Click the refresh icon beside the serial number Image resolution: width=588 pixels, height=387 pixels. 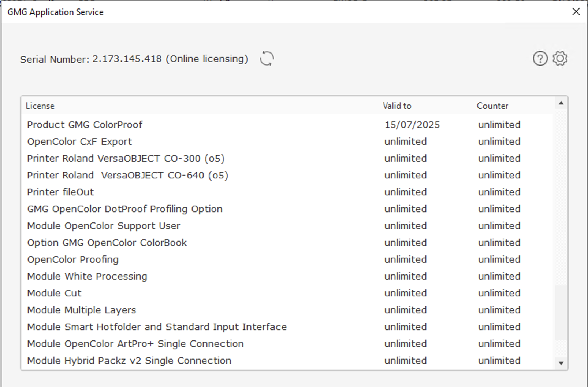267,59
